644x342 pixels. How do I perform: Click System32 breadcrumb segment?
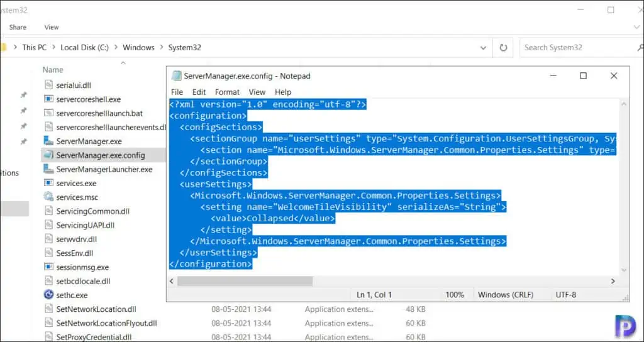[x=185, y=48]
